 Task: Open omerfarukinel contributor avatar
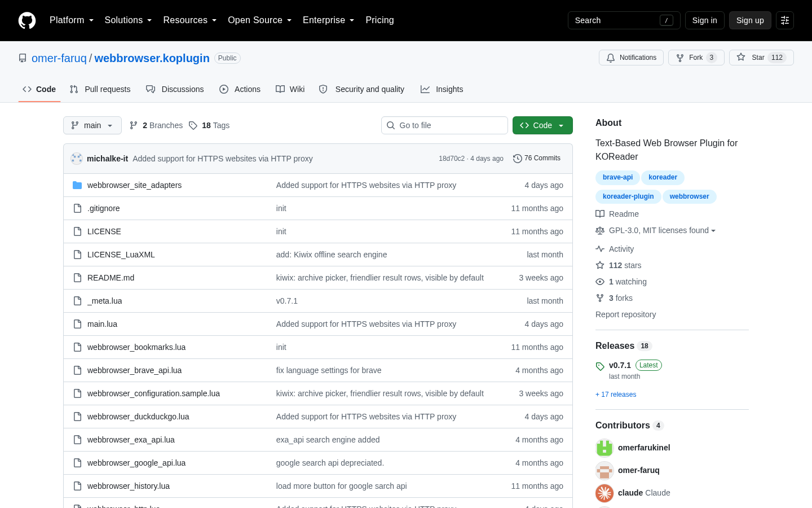[604, 448]
